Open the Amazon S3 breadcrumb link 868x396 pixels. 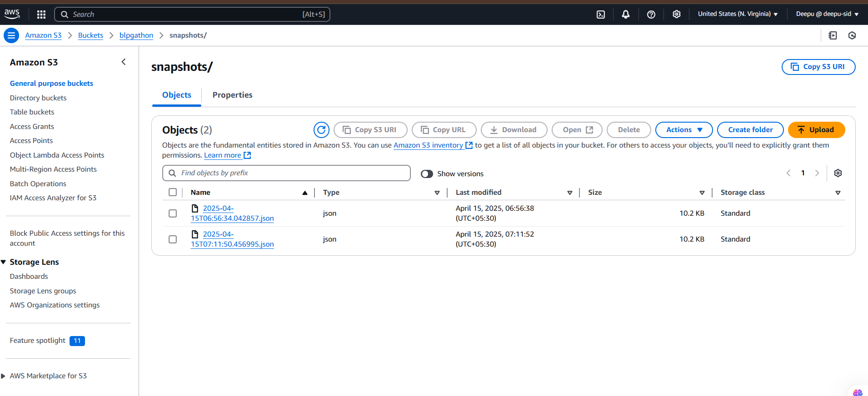tap(43, 35)
